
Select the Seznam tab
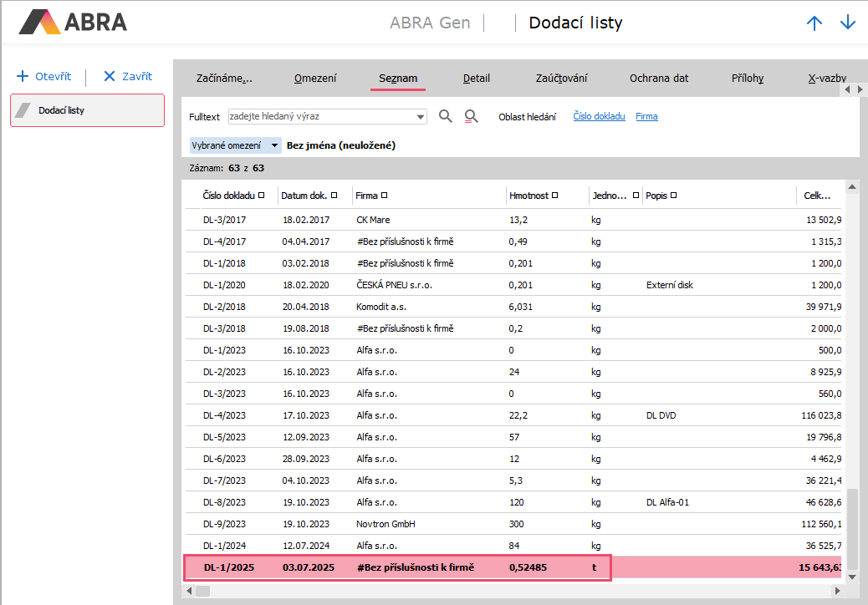click(398, 78)
